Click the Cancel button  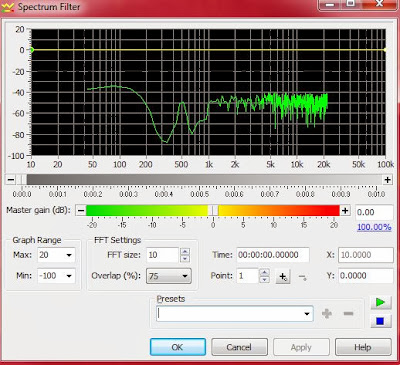(239, 347)
